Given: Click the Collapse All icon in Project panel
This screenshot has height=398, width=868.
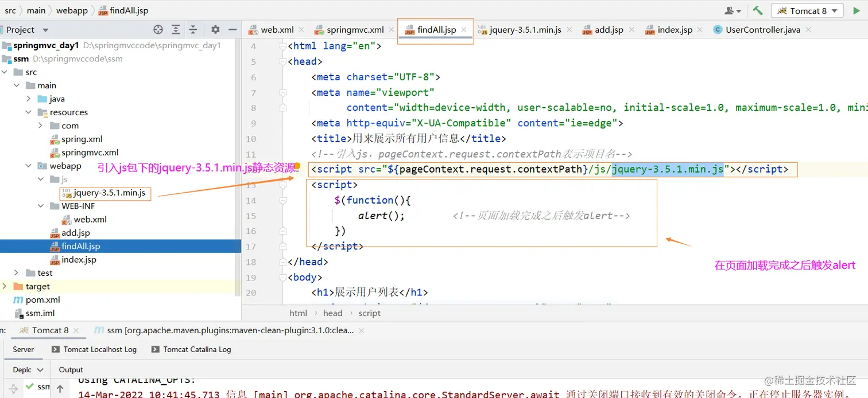Looking at the screenshot, I should pos(193,30).
